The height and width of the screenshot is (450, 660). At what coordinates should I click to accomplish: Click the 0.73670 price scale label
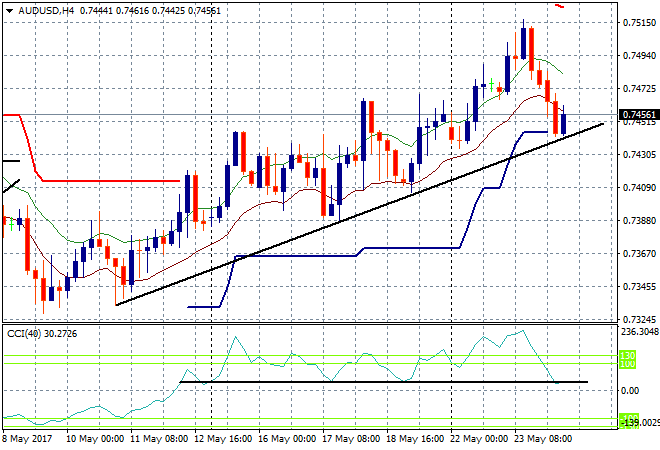[x=639, y=253]
